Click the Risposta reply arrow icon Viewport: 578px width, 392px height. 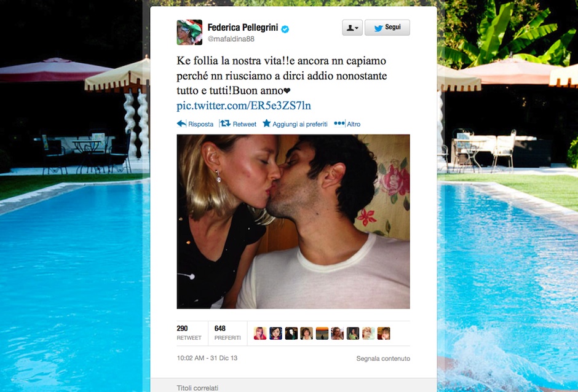click(181, 123)
